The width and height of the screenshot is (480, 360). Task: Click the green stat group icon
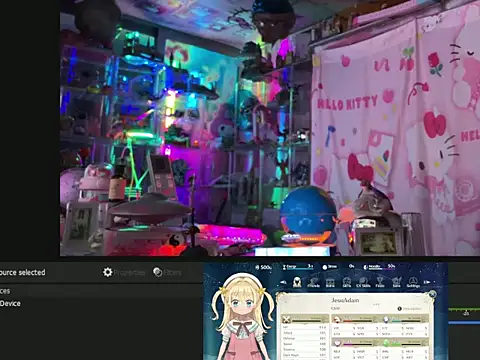[x=386, y=343]
